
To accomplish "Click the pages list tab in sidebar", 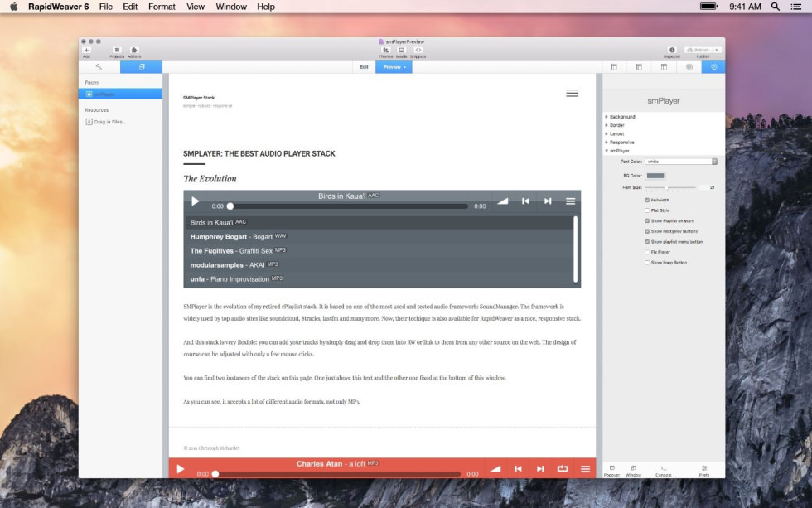I will [x=142, y=67].
